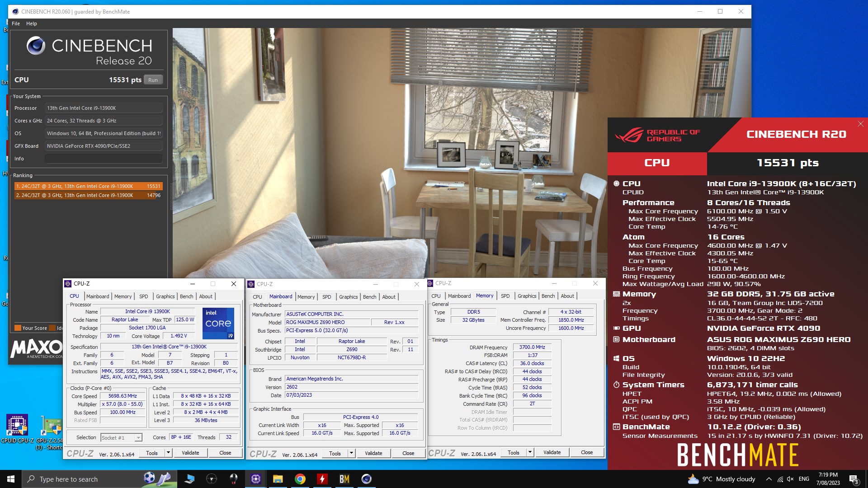
Task: Click the muted volume speaker icon
Action: click(x=790, y=479)
